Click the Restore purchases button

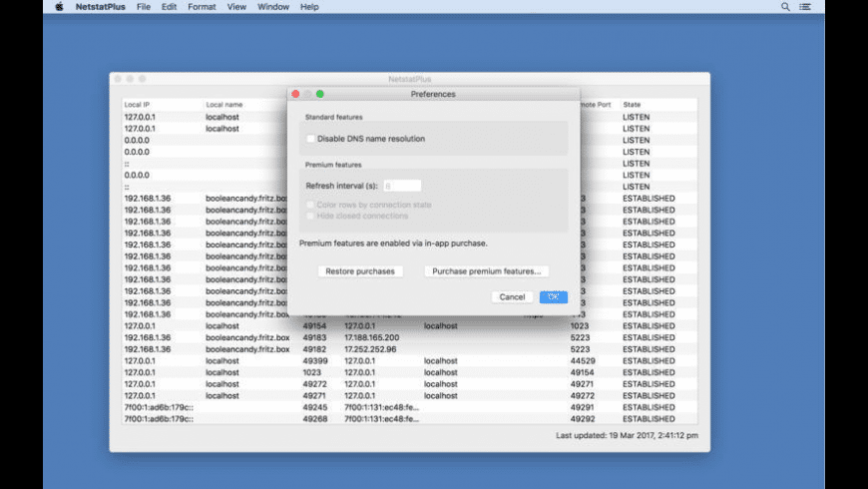pyautogui.click(x=360, y=271)
